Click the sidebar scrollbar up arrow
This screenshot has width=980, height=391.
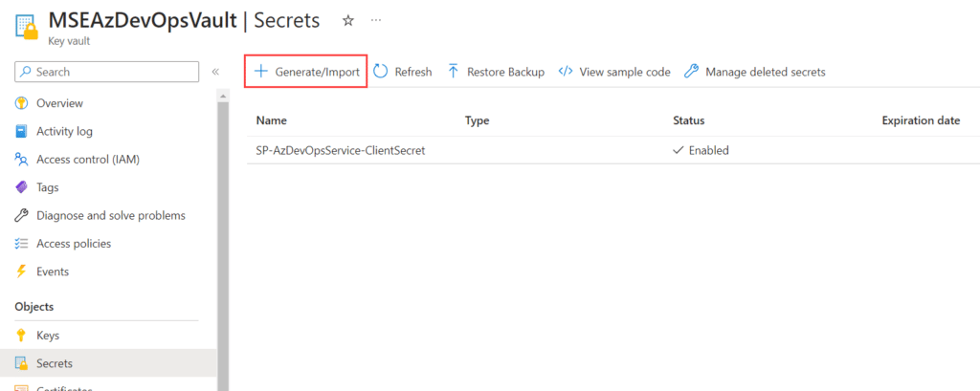pos(223,95)
